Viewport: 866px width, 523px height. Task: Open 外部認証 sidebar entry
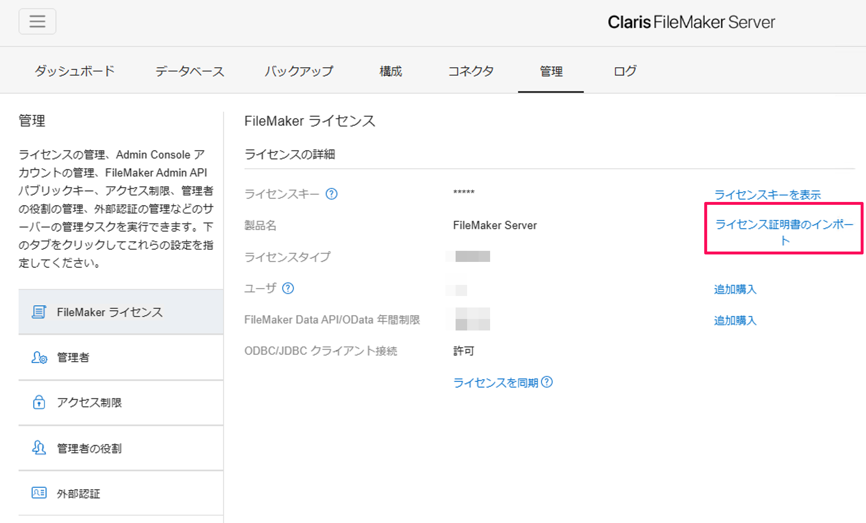tap(121, 493)
